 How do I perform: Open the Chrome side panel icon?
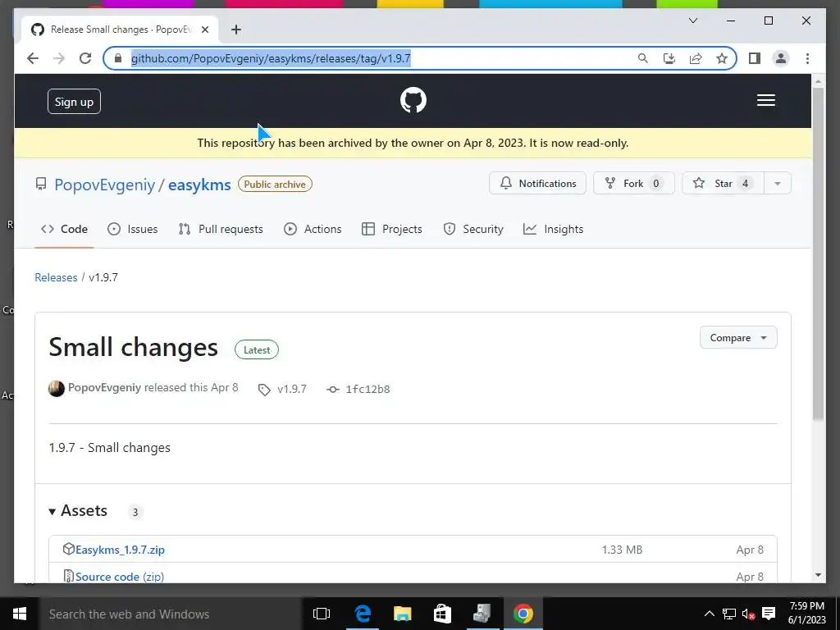[755, 58]
